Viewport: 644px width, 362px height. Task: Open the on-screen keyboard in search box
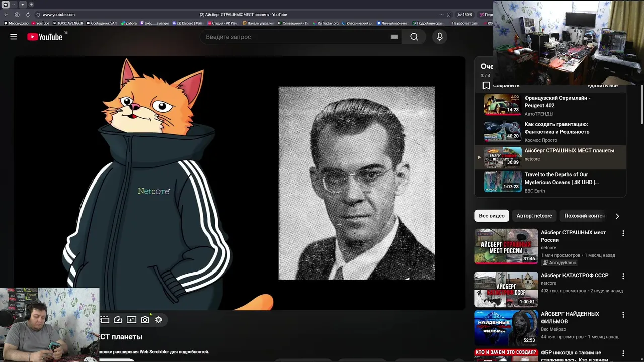click(394, 37)
